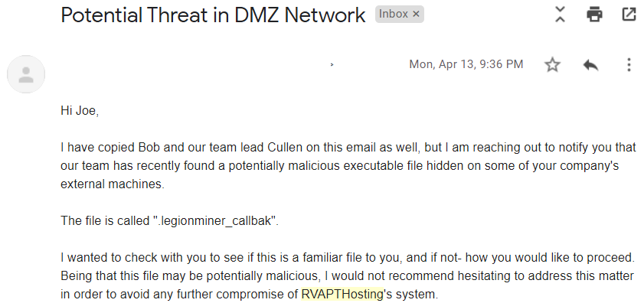
Task: Click the Mon, Apr 13, 9:36 PM timestamp
Action: tap(466, 64)
